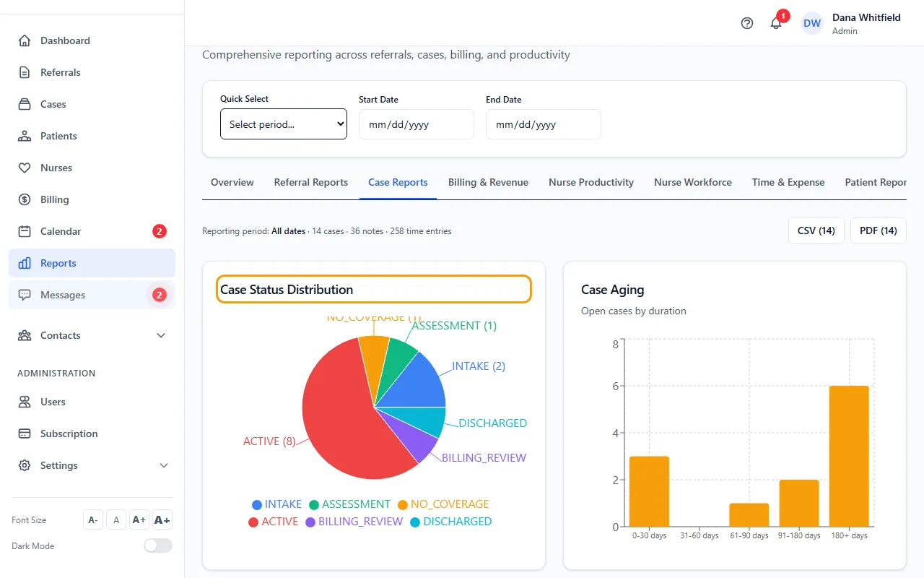Click the purple BILLING_REVIEW pie slice
The image size is (924, 578).
point(413,439)
